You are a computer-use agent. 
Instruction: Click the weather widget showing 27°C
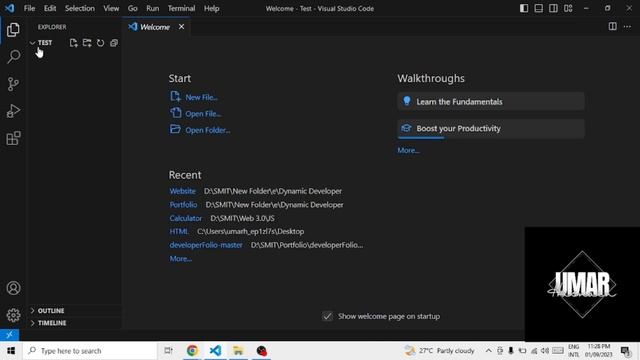pos(440,351)
